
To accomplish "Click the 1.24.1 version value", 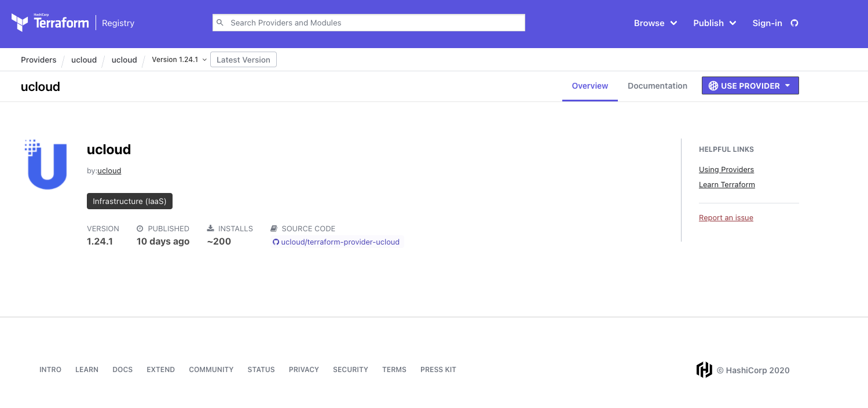I will click(100, 242).
